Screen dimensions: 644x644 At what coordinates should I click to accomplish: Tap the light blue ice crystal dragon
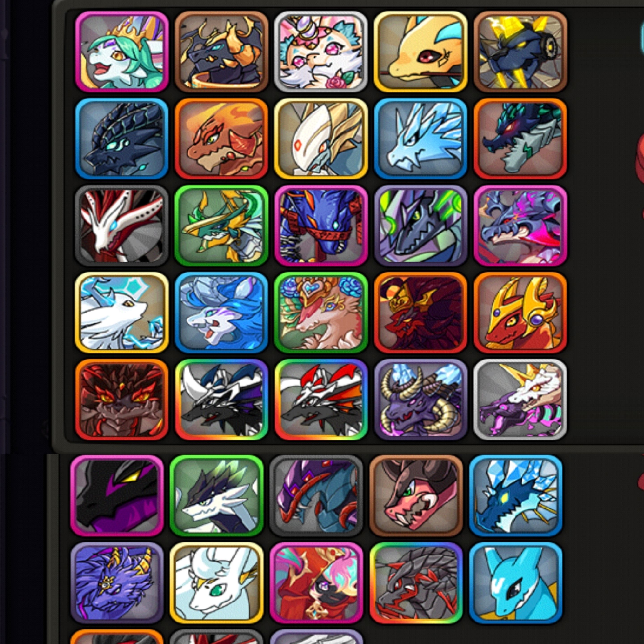coord(420,139)
